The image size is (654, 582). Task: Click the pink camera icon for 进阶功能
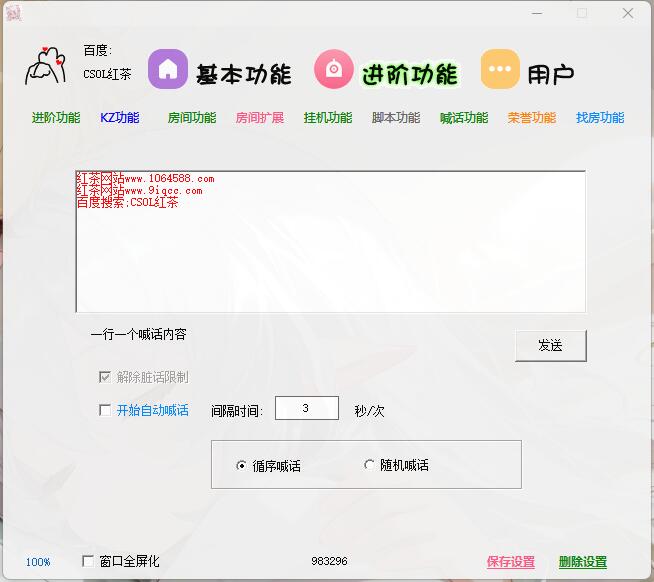point(334,69)
